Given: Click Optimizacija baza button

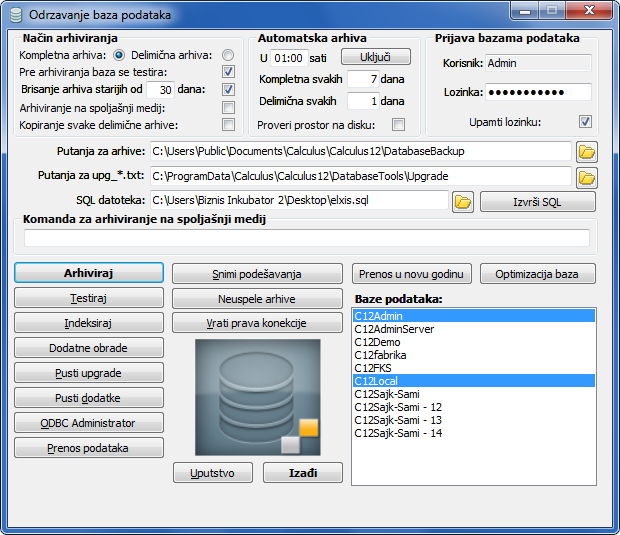Looking at the screenshot, I should (x=538, y=273).
